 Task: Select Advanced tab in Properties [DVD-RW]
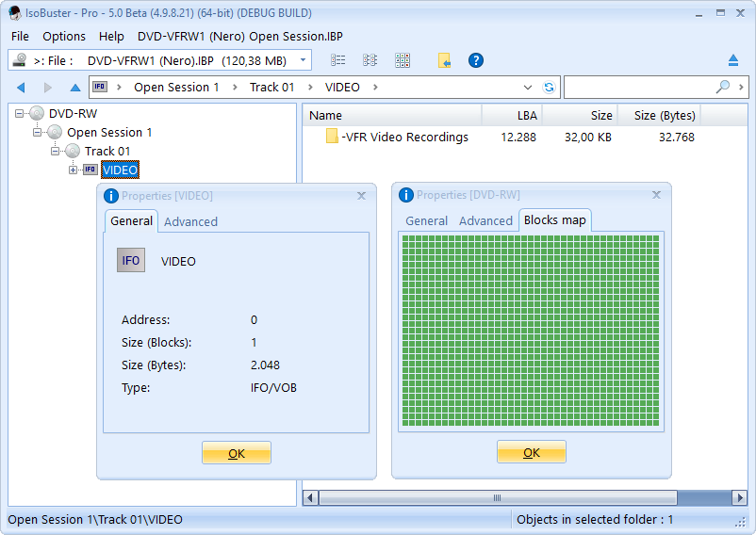coord(485,220)
